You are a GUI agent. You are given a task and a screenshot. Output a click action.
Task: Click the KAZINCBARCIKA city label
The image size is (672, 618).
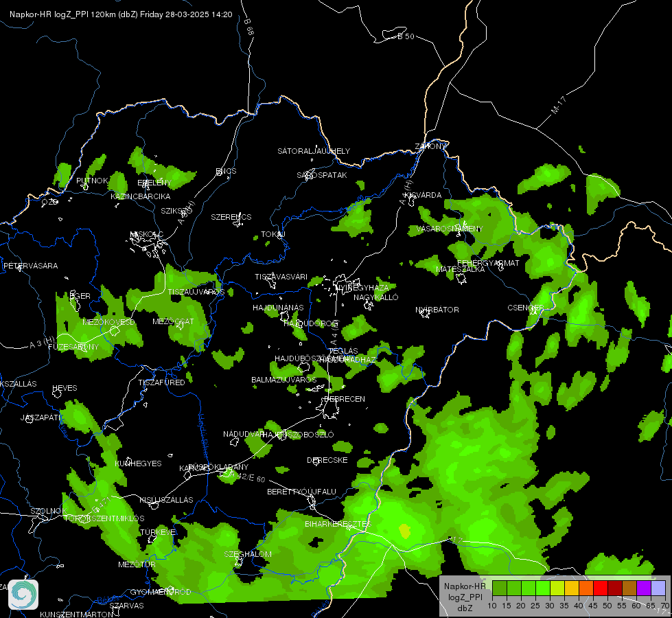(141, 196)
